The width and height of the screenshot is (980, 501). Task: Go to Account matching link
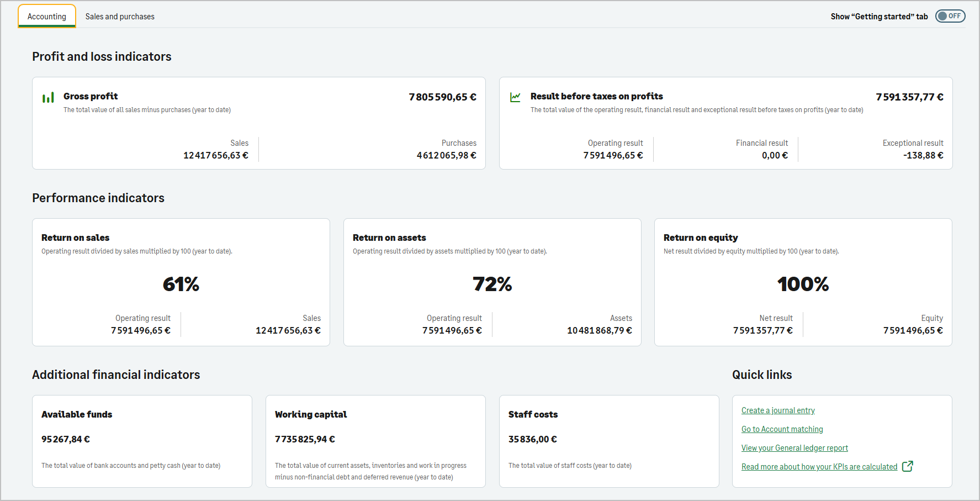pos(782,429)
